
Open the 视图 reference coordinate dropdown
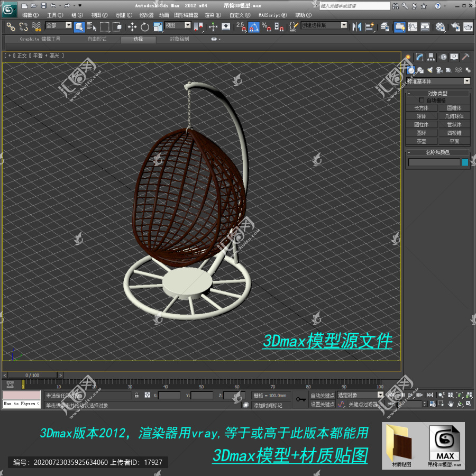[x=188, y=25]
